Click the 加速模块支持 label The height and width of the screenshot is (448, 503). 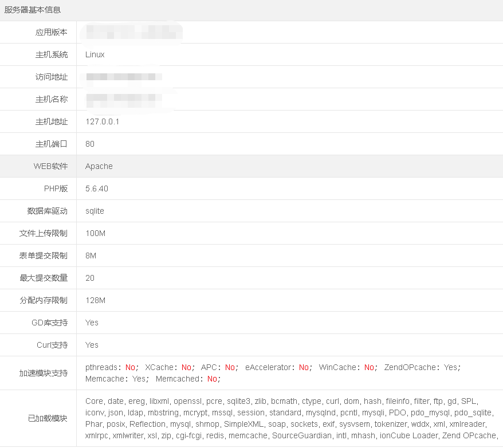coord(44,374)
